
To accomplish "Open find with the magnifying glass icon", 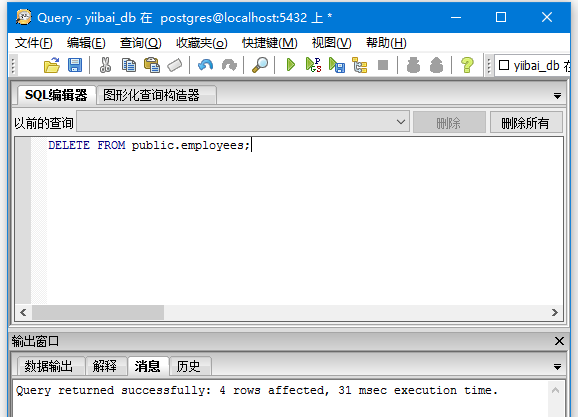I will tap(260, 66).
